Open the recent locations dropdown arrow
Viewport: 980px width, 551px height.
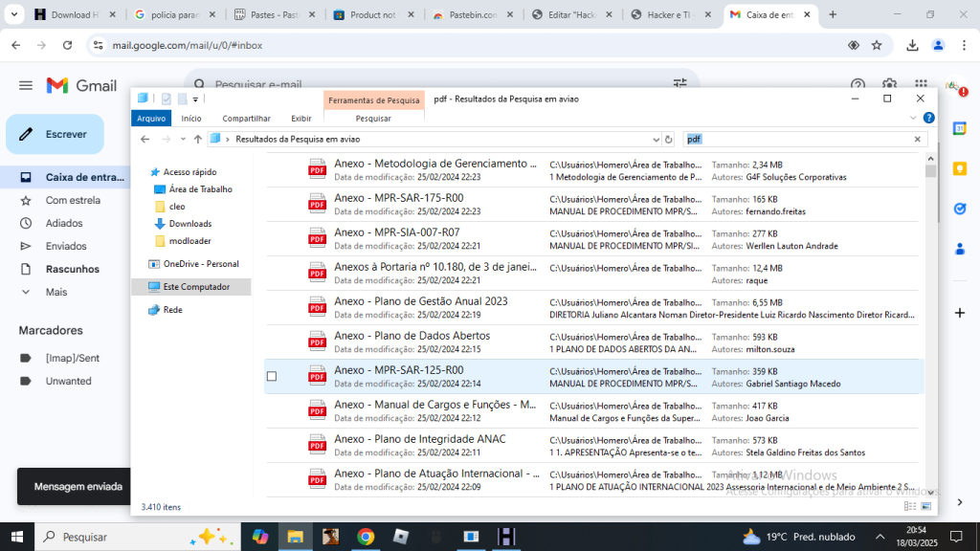[x=182, y=139]
